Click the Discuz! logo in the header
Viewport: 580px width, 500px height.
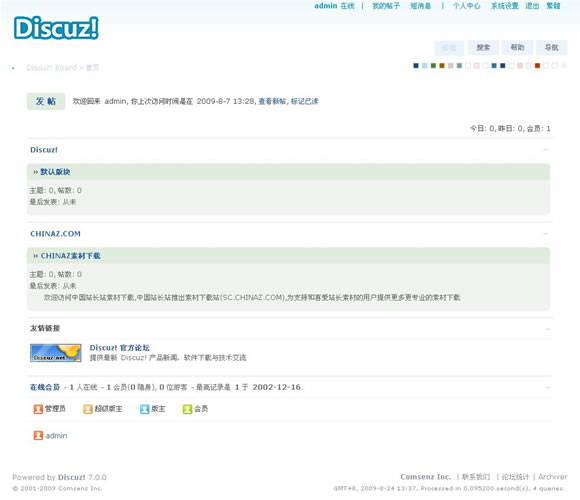tap(56, 28)
